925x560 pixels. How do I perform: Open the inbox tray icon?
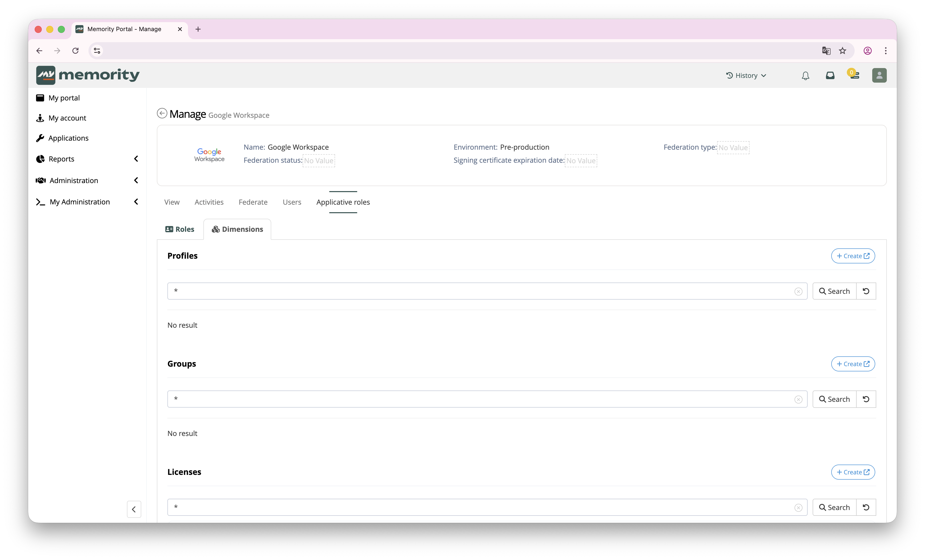pos(830,76)
